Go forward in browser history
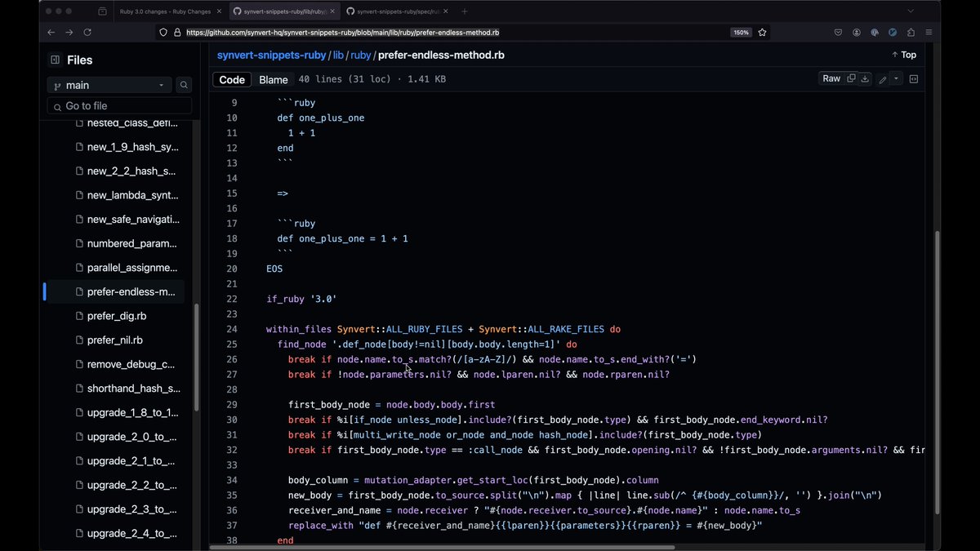Screen dimensions: 980x551 69,33
